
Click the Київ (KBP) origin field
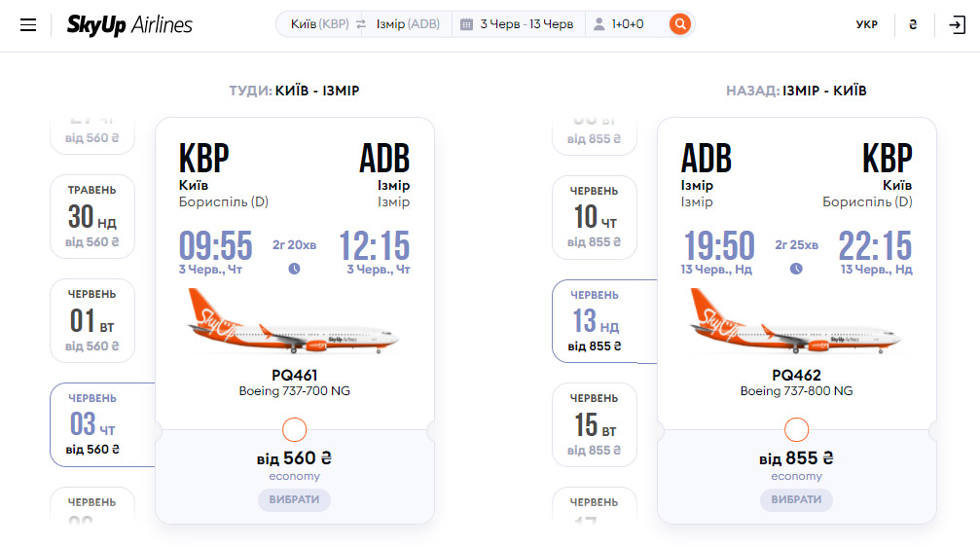[x=319, y=24]
